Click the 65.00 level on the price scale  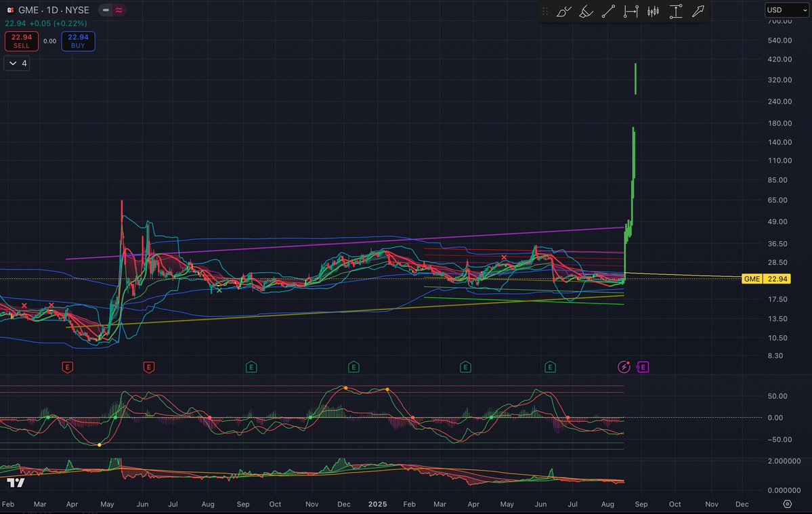777,200
